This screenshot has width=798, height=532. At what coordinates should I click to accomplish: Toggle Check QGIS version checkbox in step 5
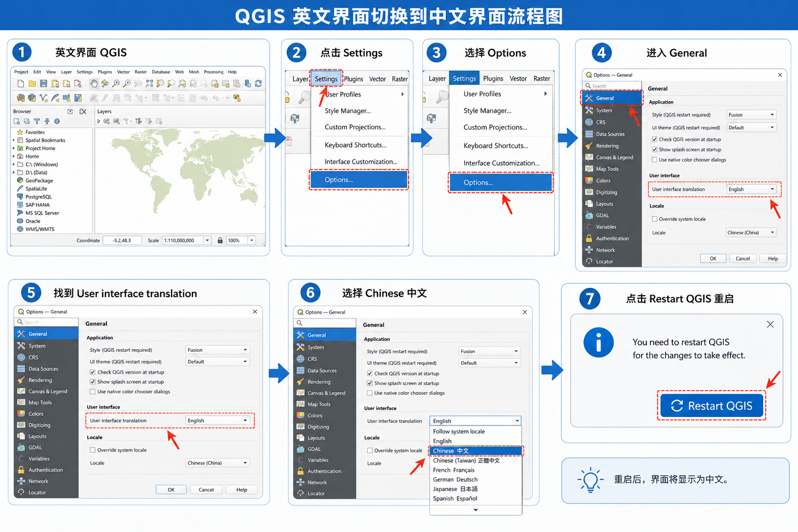92,372
